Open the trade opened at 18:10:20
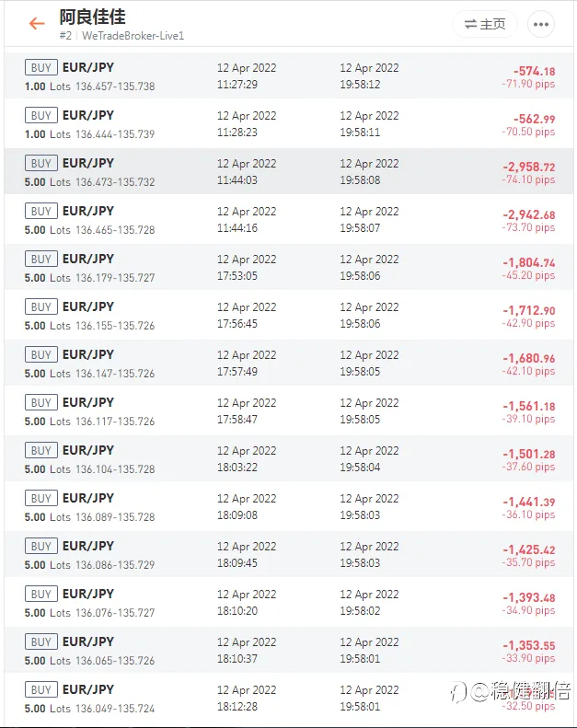Image resolution: width=577 pixels, height=728 pixels. coord(289,601)
